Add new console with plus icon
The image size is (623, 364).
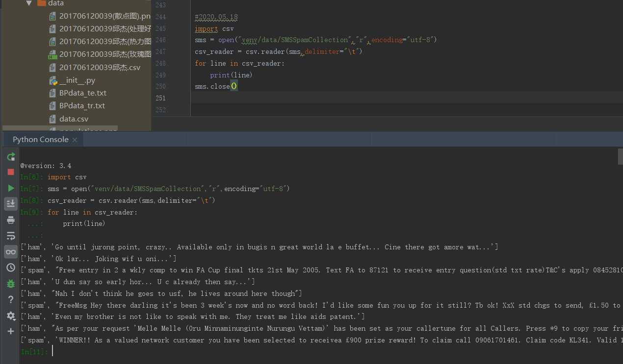11,331
